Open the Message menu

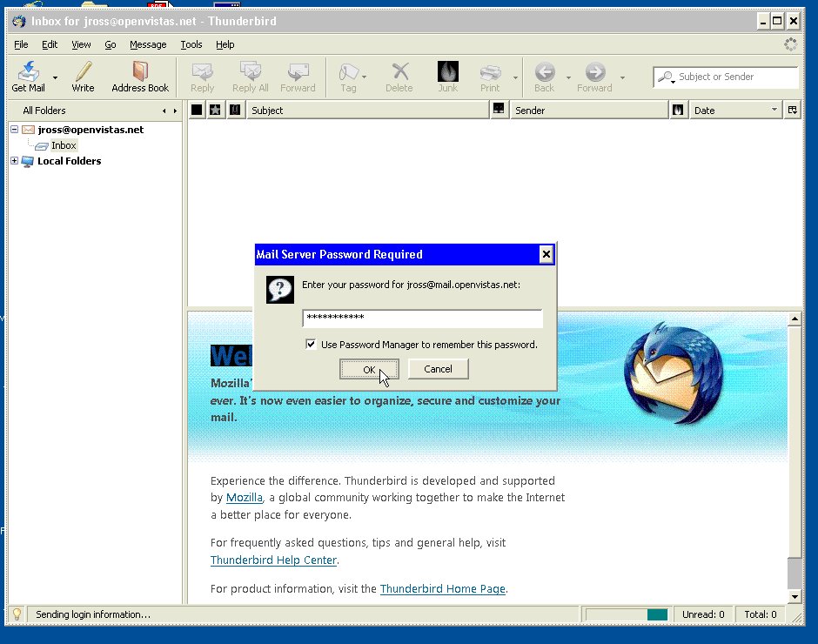point(148,44)
